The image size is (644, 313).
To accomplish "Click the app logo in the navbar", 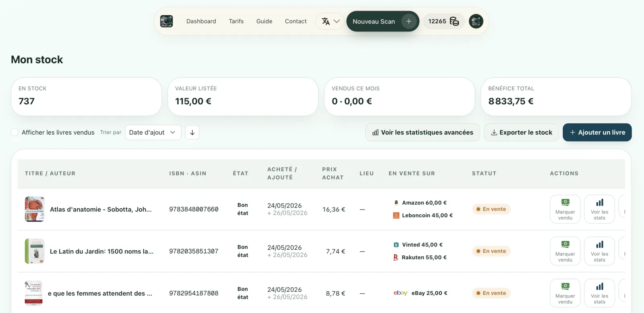I will [x=166, y=21].
